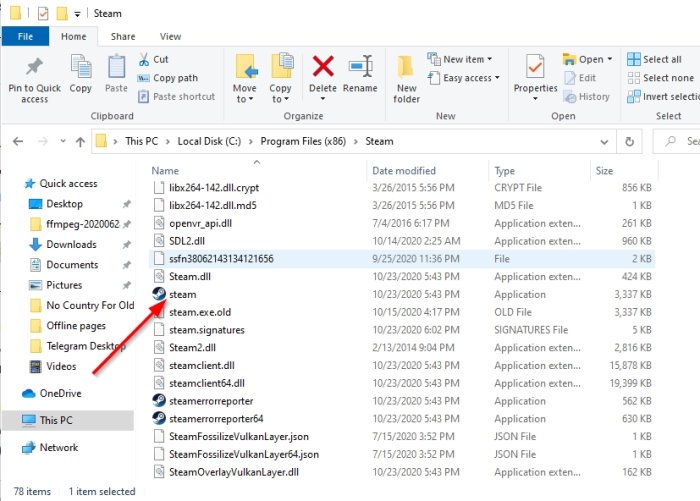
Task: Click Select all in ribbon
Action: 654,59
